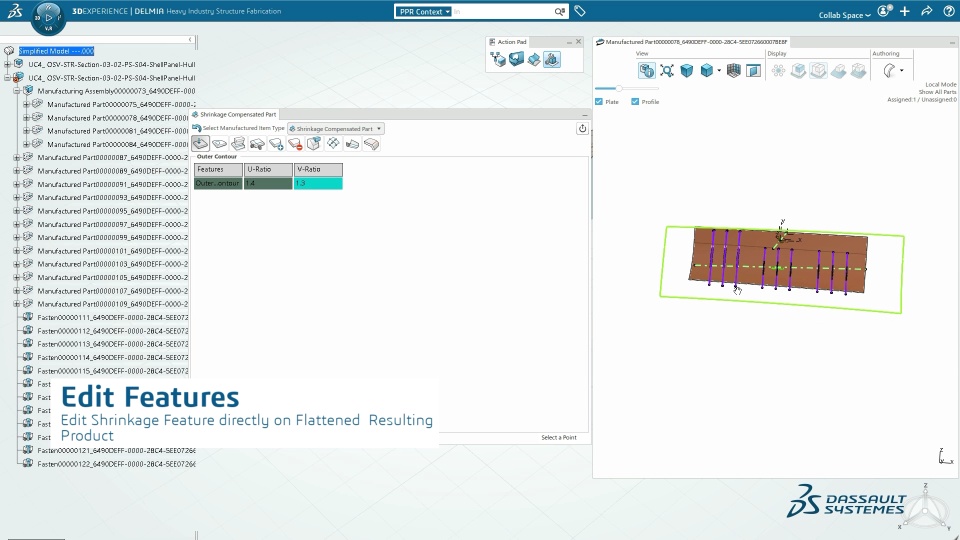The width and height of the screenshot is (960, 540).
Task: Click the Authoring bend tool icon
Action: click(x=889, y=71)
